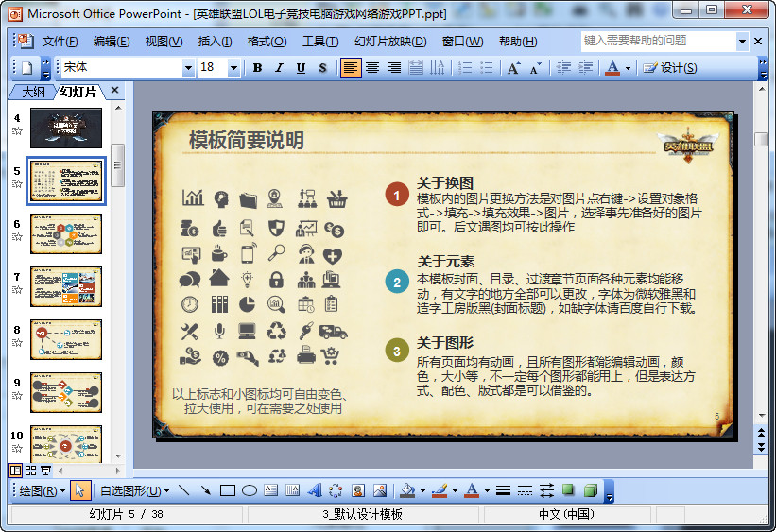Image resolution: width=776 pixels, height=532 pixels.
Task: Select slide 8 thumbnail
Action: (66, 339)
